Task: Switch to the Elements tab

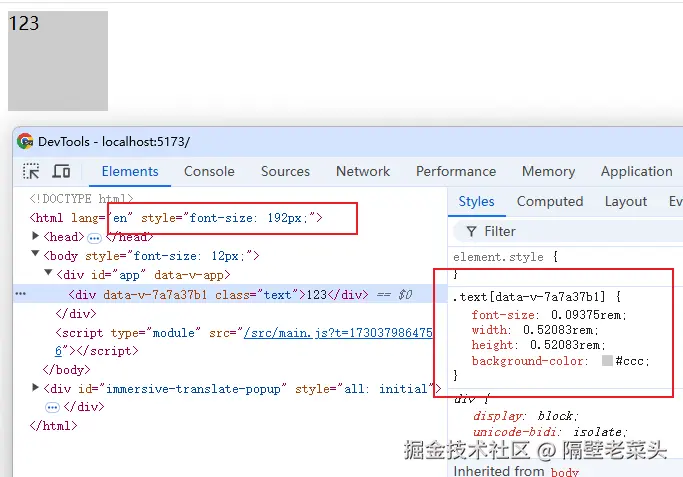Action: (x=130, y=171)
